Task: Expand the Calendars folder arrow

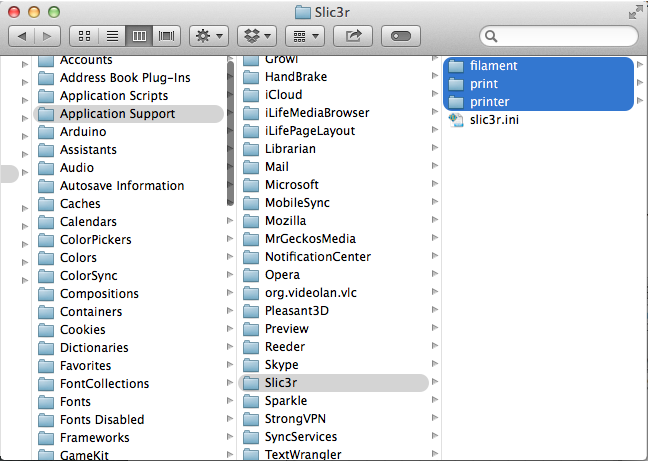Action: 230,221
